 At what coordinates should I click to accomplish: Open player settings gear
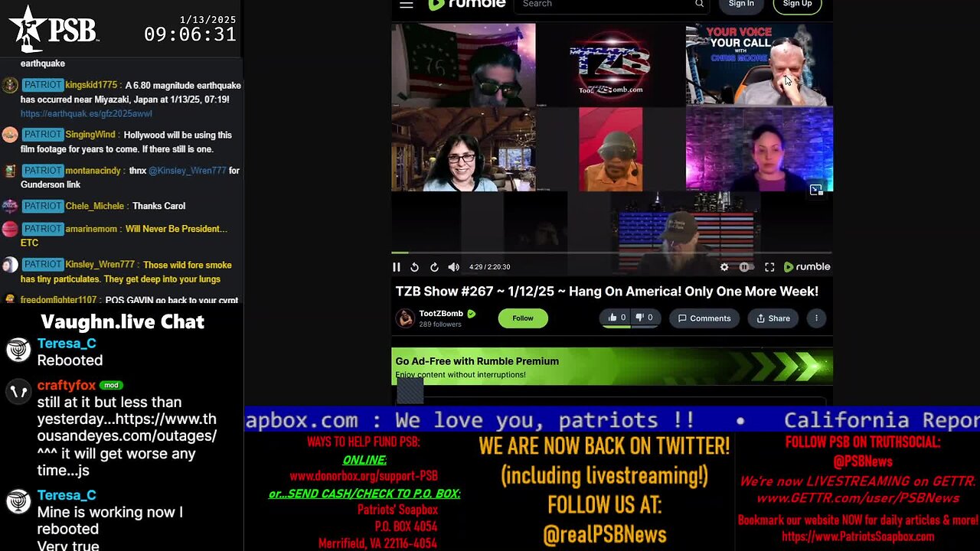click(x=724, y=267)
